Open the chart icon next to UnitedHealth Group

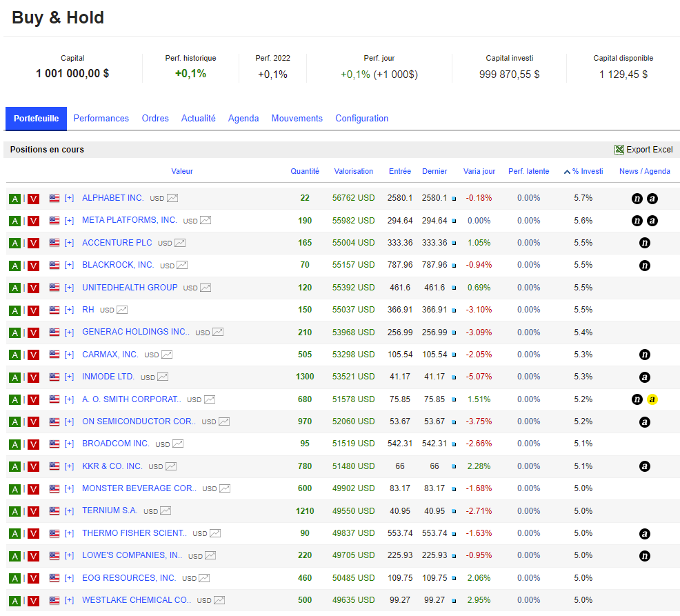point(206,288)
